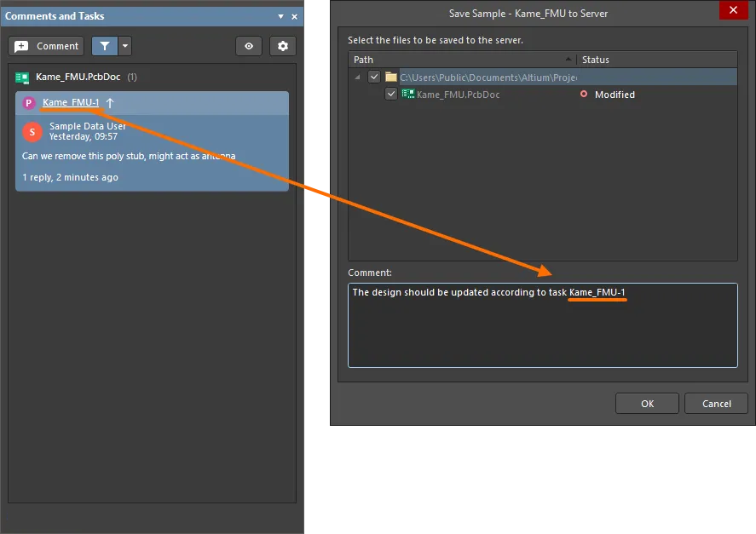Uncheck the Kame_FMU.PcbDoc file checkbox
Image resolution: width=756 pixels, height=534 pixels.
coord(391,94)
